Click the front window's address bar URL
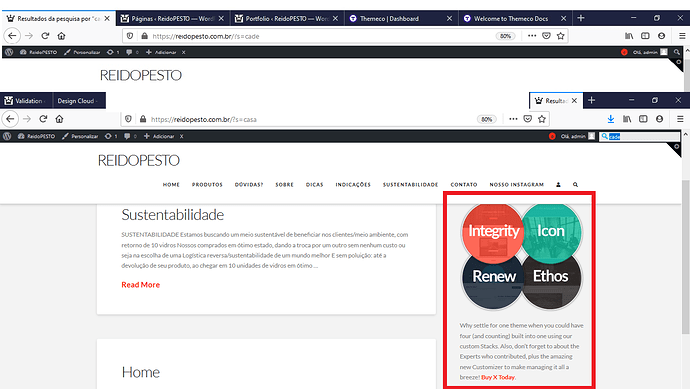This screenshot has width=690, height=389. click(204, 119)
